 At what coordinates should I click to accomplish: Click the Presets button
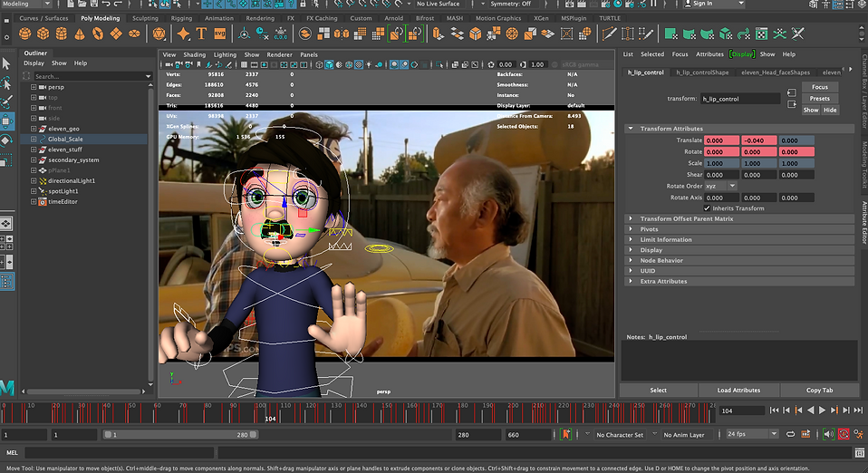[820, 99]
